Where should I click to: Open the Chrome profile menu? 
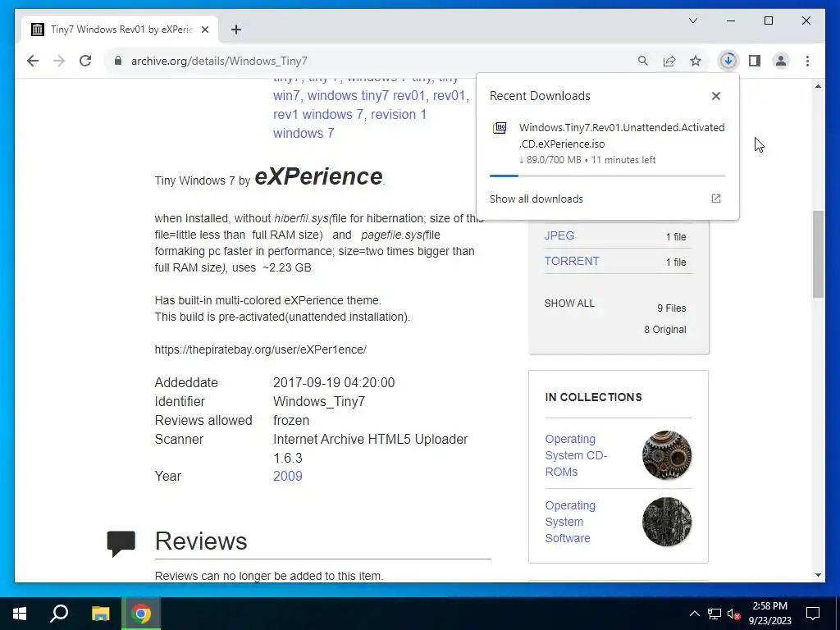click(781, 61)
